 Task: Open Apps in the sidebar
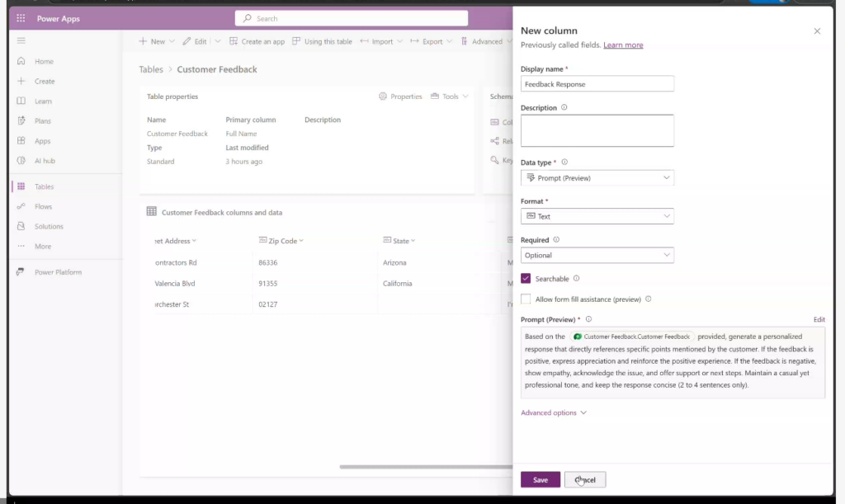43,141
